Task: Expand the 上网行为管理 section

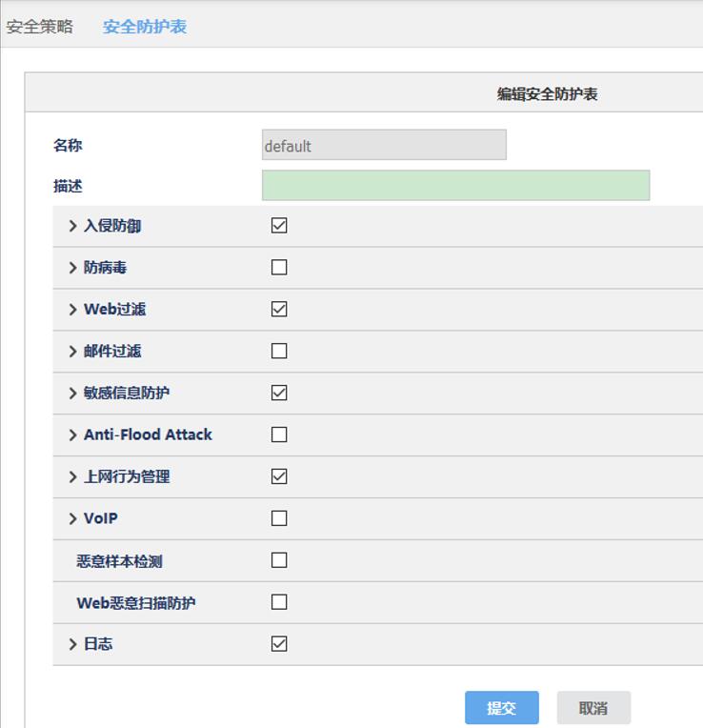Action: [x=72, y=476]
